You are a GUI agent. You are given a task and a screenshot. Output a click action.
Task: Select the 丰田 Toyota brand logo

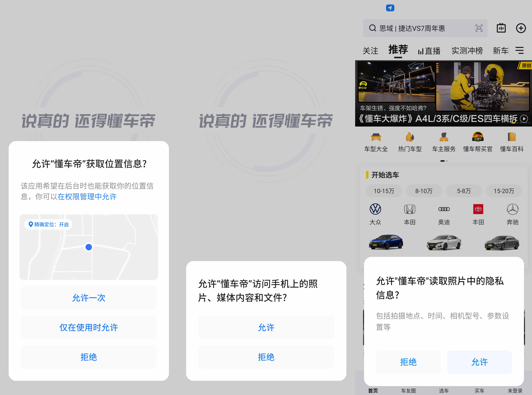click(478, 209)
